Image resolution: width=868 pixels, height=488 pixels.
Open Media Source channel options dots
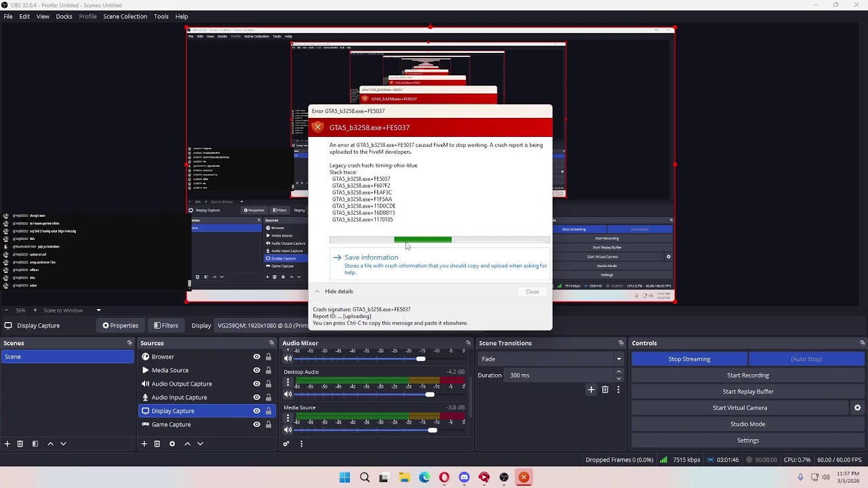(288, 419)
